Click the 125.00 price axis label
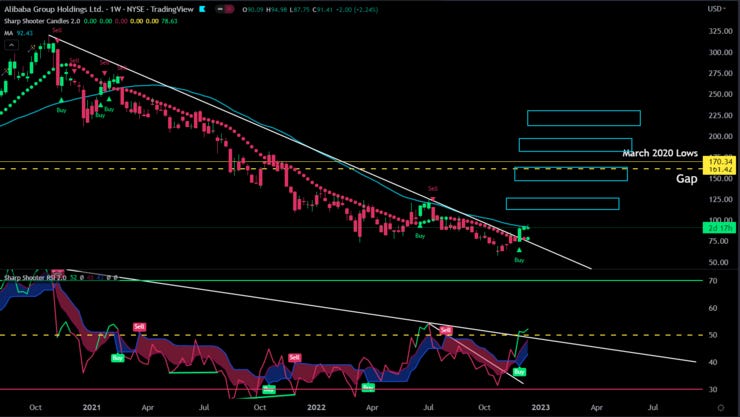 pyautogui.click(x=721, y=199)
